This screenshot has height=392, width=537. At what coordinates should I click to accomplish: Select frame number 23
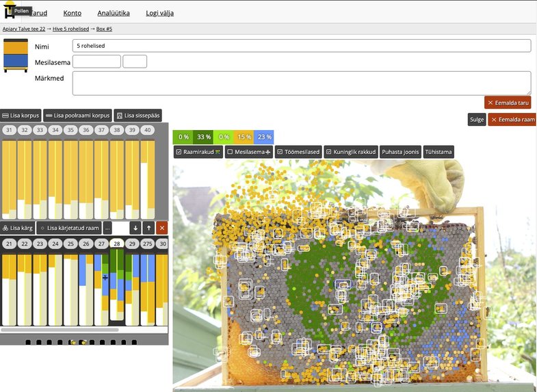pos(40,244)
